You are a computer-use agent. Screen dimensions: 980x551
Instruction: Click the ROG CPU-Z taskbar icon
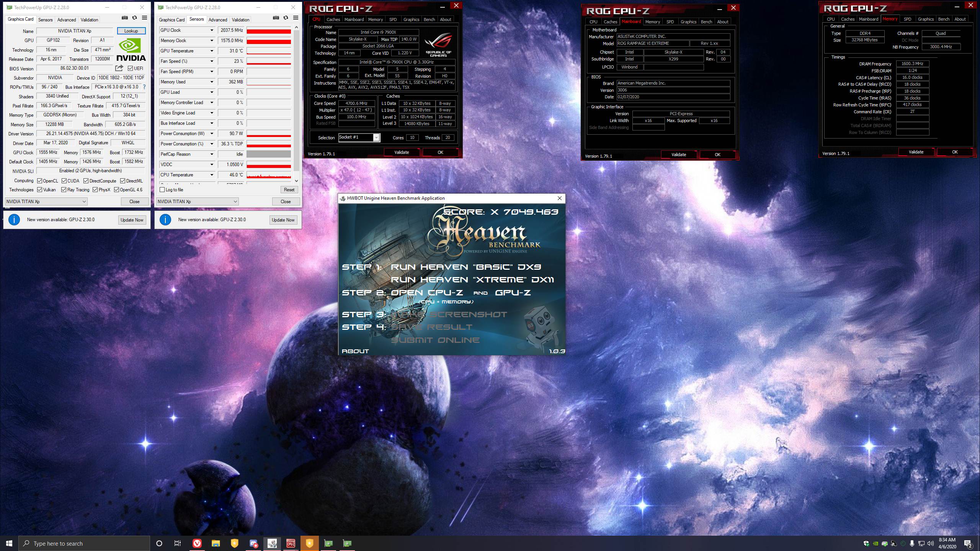(x=291, y=543)
